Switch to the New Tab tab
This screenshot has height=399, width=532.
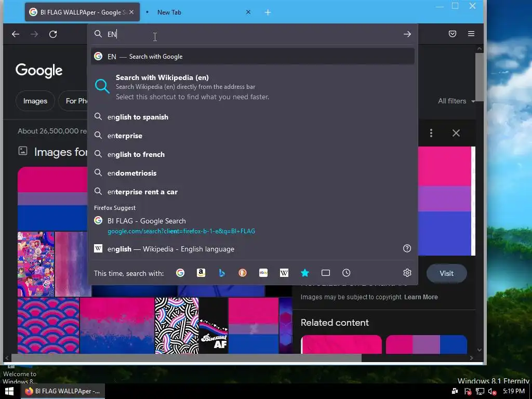click(x=199, y=12)
